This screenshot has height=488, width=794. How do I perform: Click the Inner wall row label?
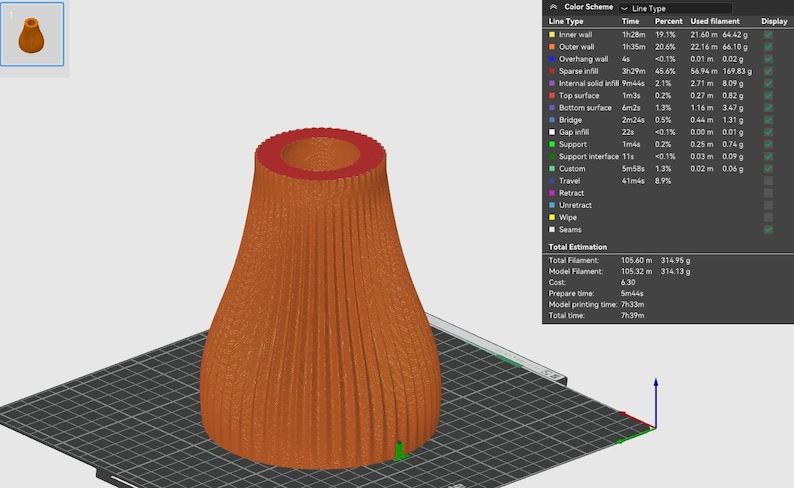pyautogui.click(x=575, y=34)
